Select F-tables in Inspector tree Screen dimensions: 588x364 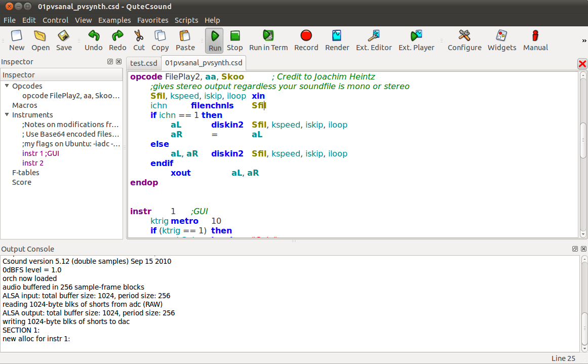coord(25,173)
